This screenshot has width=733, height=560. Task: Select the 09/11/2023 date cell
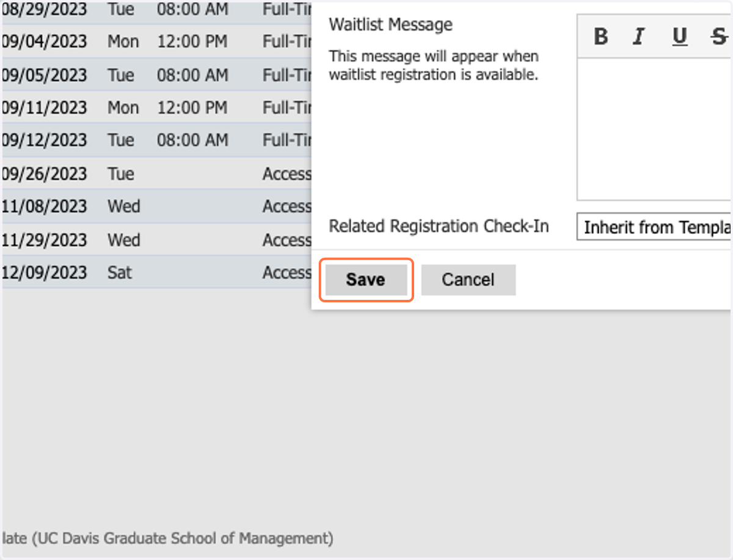pyautogui.click(x=44, y=107)
